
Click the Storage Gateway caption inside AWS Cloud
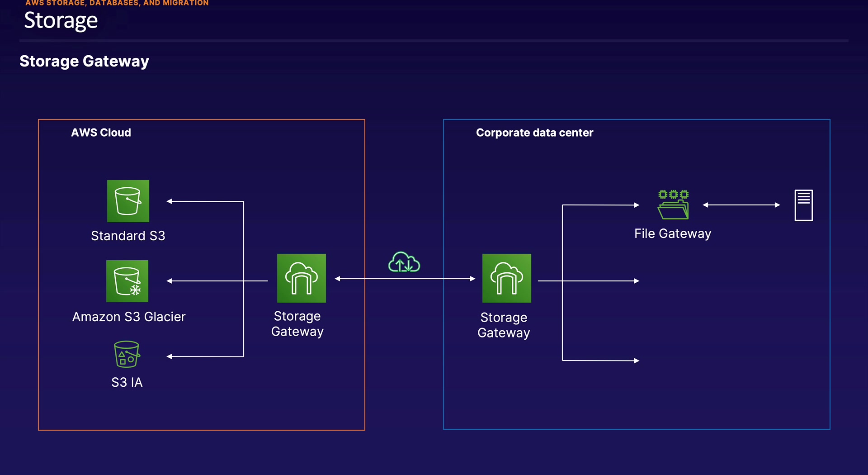[x=297, y=323]
